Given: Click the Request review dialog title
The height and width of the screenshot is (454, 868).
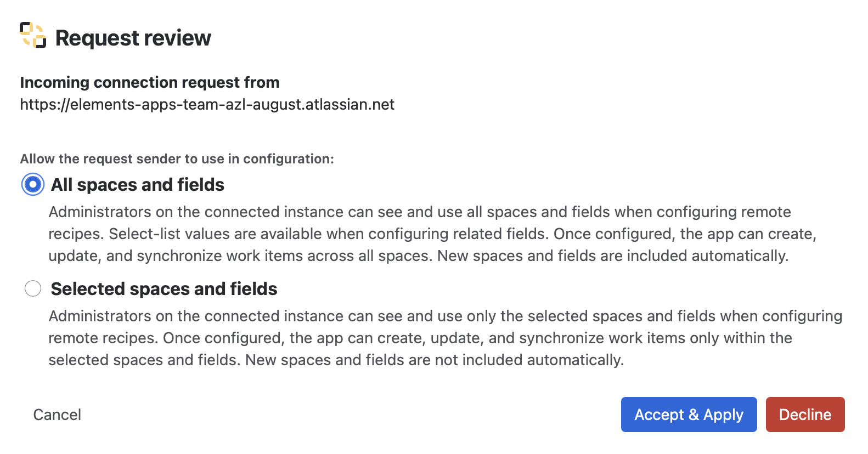Looking at the screenshot, I should [133, 38].
